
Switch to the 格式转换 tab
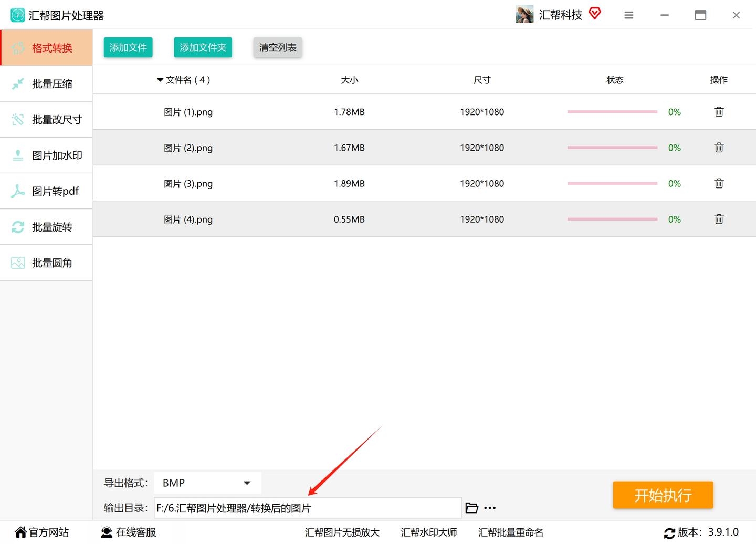(x=46, y=47)
